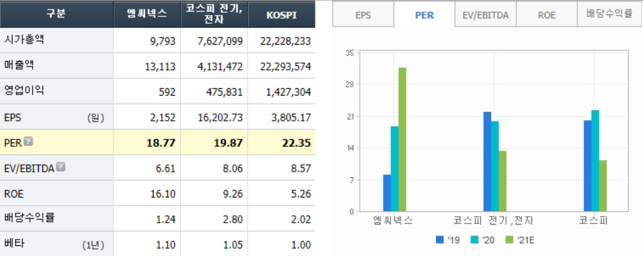Open the EV/EBITDA help question-mark icon
This screenshot has width=644, height=256.
point(61,167)
